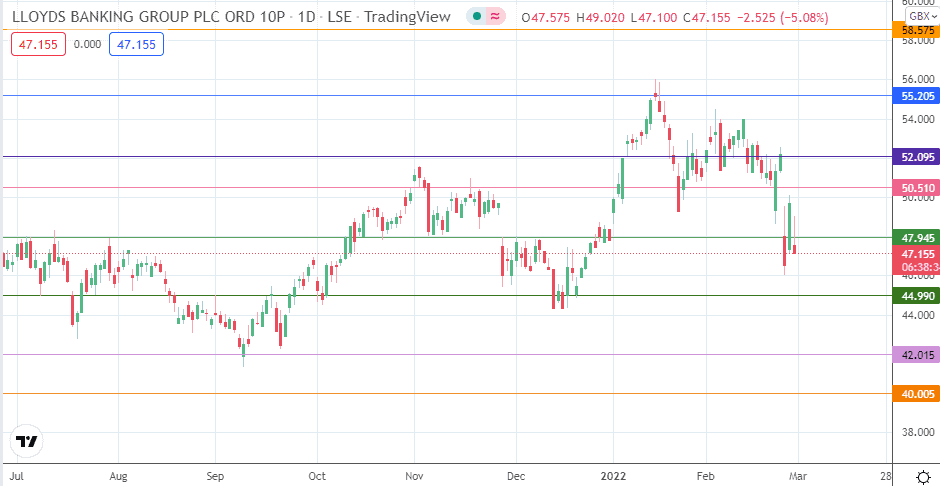This screenshot has height=486, width=940.
Task: Click Jul on the time axis
Action: pos(18,476)
